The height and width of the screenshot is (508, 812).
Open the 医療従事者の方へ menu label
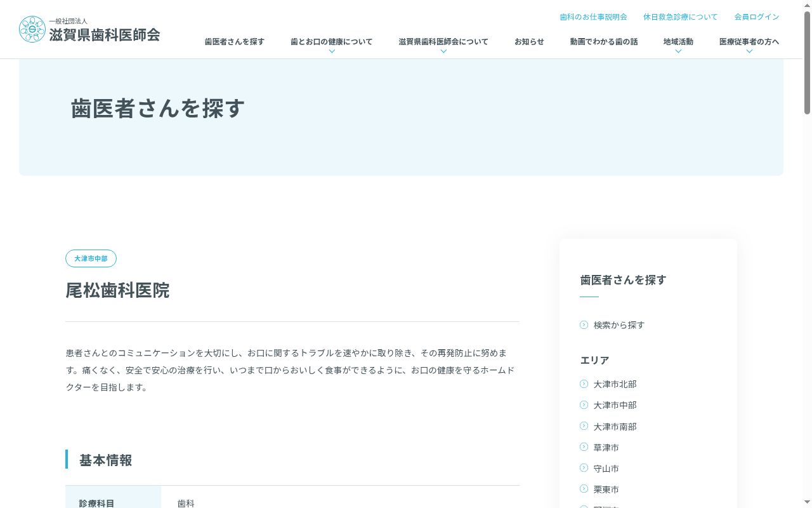(749, 42)
